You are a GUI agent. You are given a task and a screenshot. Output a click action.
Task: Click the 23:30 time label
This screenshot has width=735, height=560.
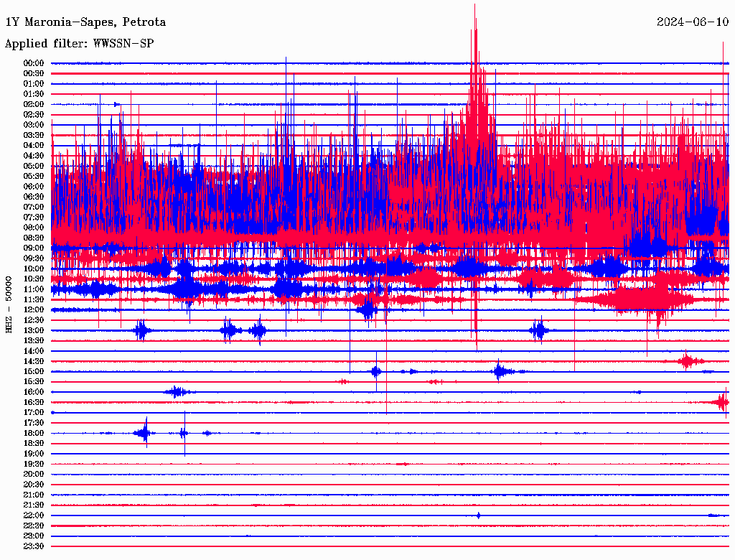[34, 546]
